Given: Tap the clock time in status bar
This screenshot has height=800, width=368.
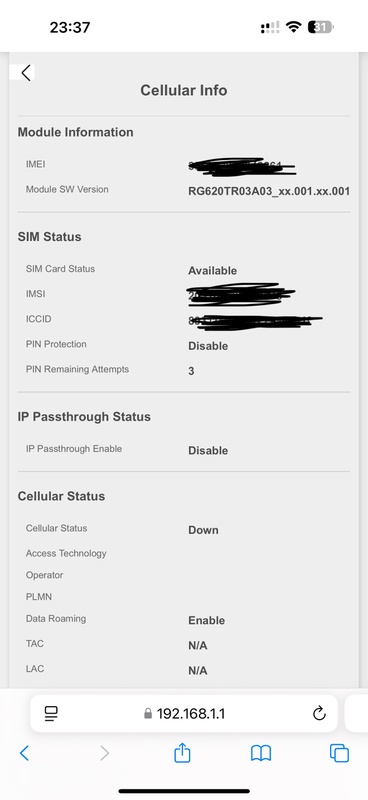Looking at the screenshot, I should point(70,27).
